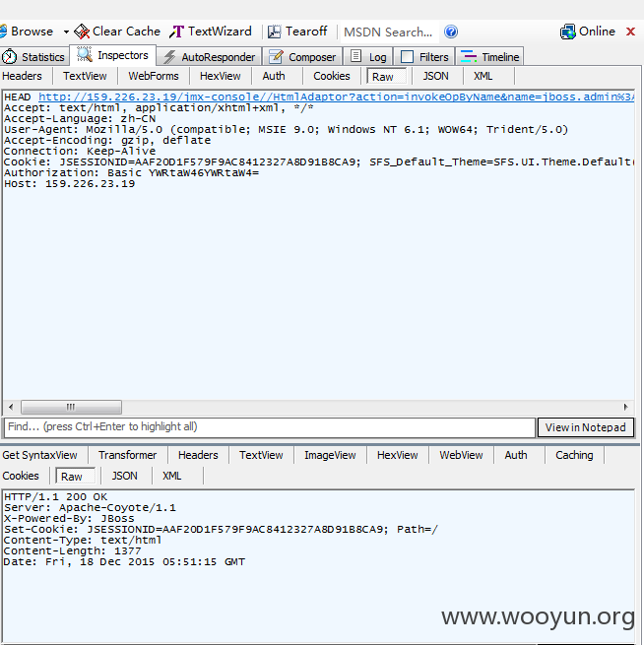Click the request scrollbar right arrow
Screen dimensions: 644x645
click(626, 408)
